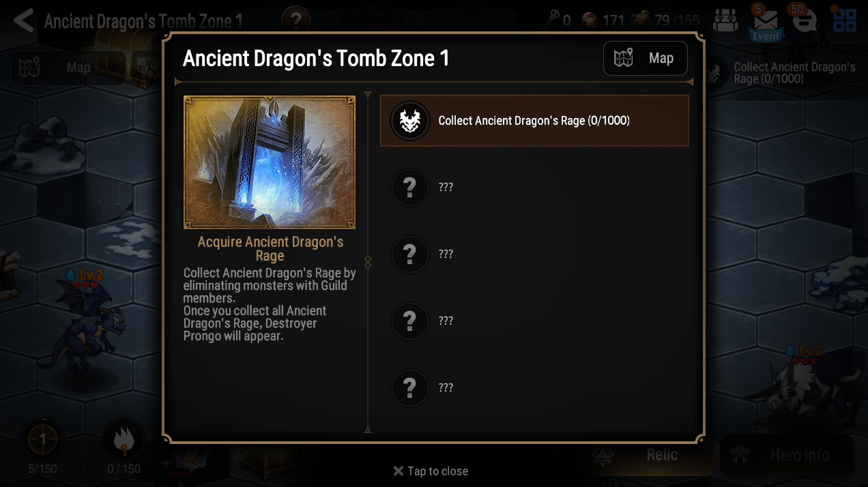The width and height of the screenshot is (868, 487).
Task: Select Collect Ancient Dragon's Rage quest row
Action: 534,121
